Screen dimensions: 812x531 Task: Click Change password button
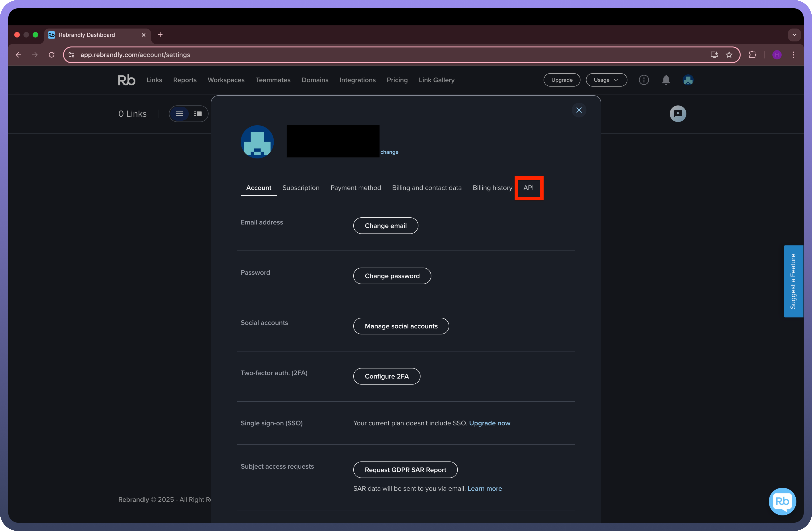392,276
